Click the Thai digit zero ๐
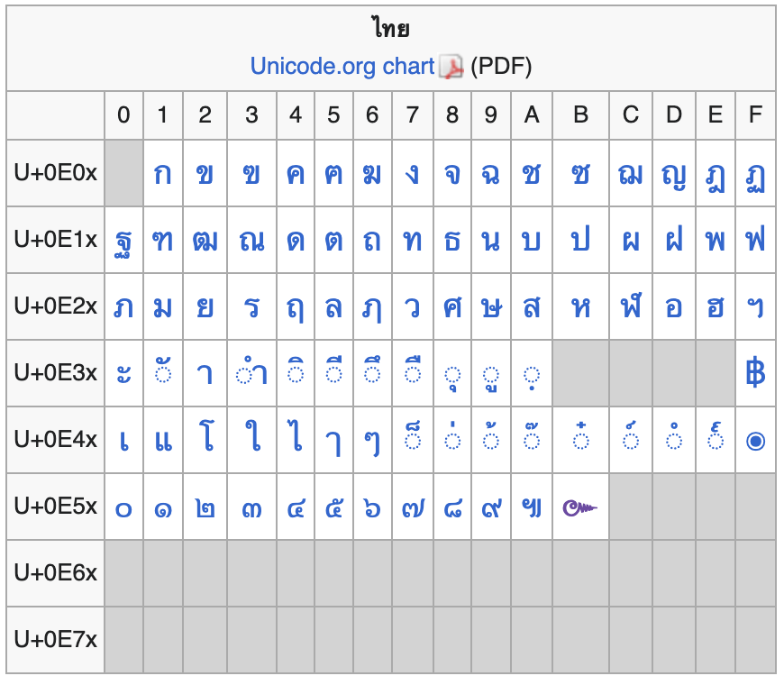The height and width of the screenshot is (685, 784). click(x=123, y=509)
